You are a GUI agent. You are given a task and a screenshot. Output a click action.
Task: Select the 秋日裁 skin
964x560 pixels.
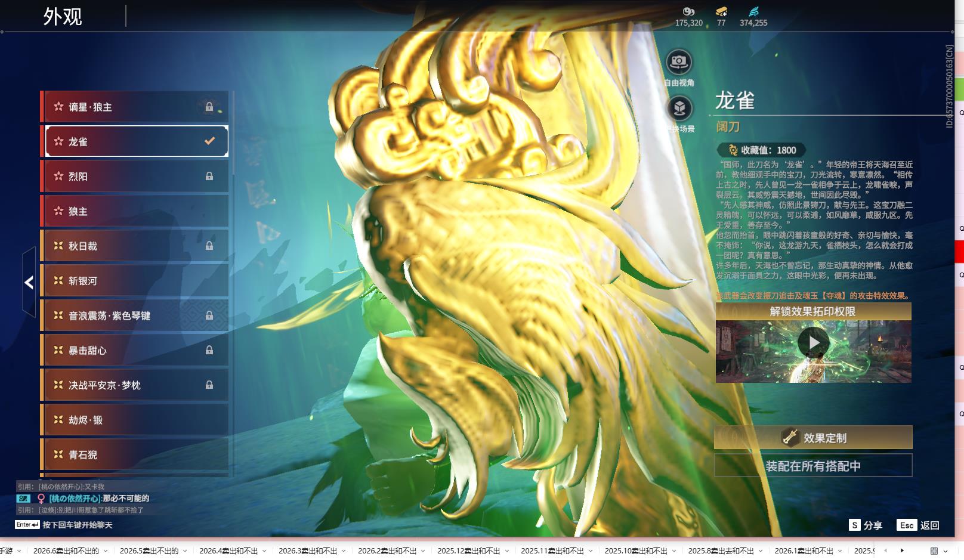[134, 246]
